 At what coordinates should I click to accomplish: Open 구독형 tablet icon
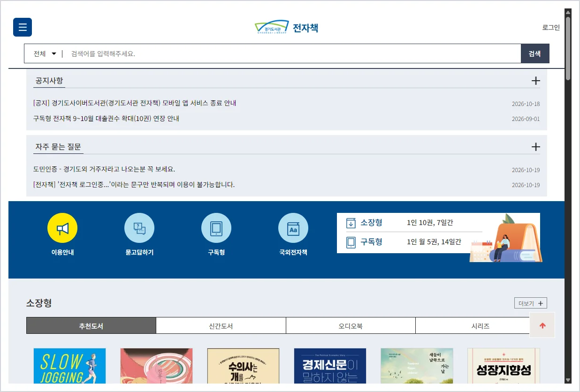216,228
